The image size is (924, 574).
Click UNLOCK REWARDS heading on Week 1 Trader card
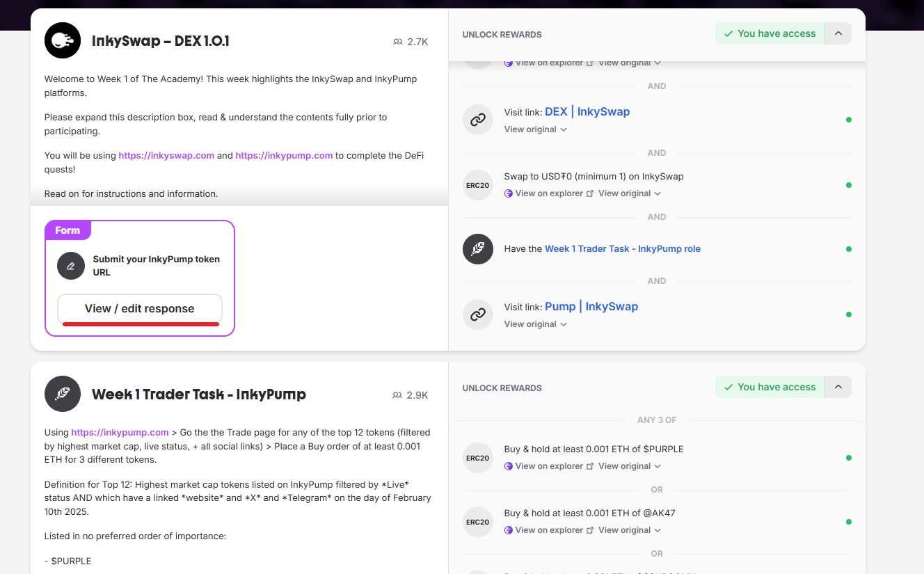(502, 388)
